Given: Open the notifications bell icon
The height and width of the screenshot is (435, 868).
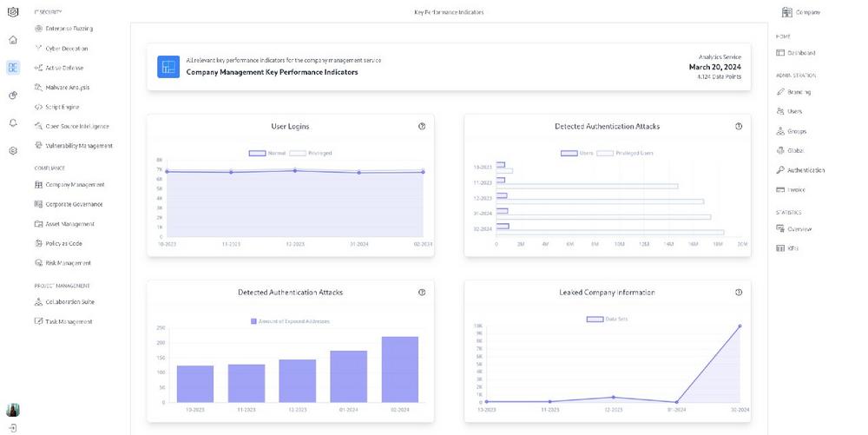Looking at the screenshot, I should pos(12,122).
